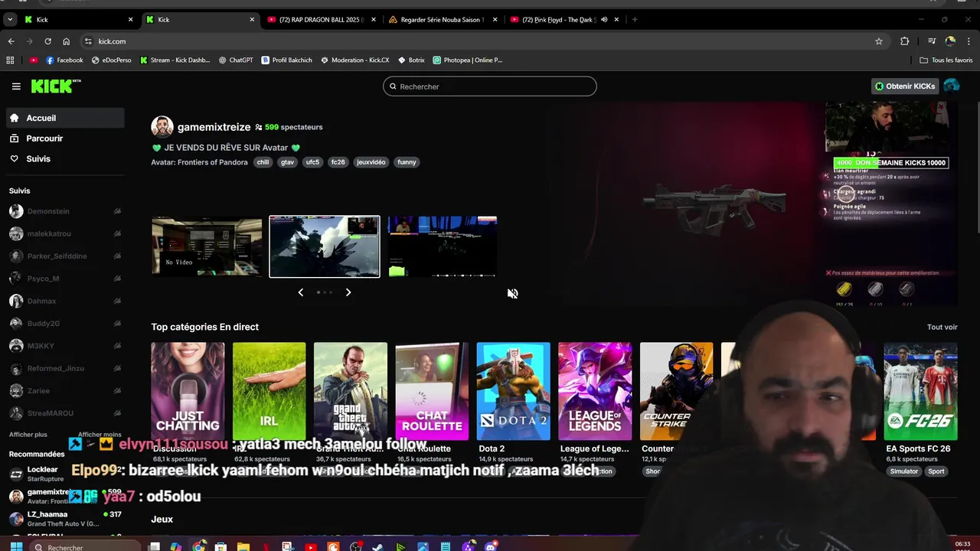
Task: Click the gamemixtreize streamer avatar
Action: (162, 127)
